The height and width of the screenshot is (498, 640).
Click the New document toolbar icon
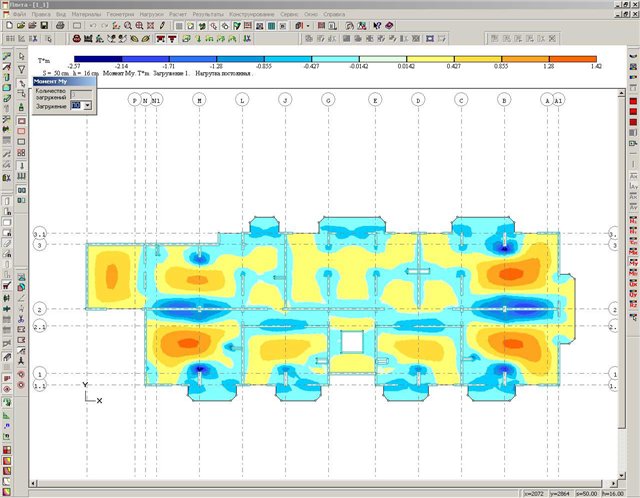pos(7,25)
